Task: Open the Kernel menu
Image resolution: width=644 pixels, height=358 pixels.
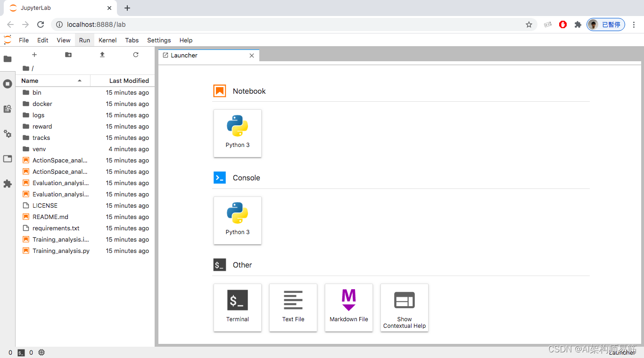Action: pos(107,40)
